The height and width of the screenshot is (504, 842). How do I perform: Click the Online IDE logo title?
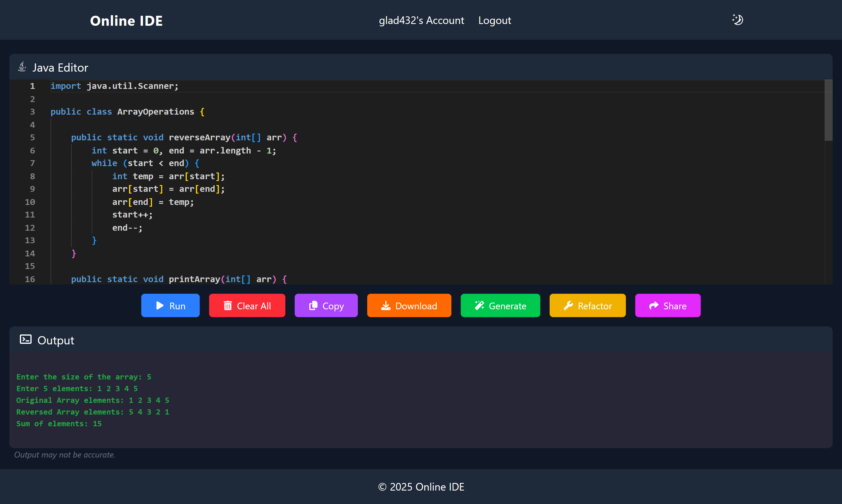click(126, 21)
